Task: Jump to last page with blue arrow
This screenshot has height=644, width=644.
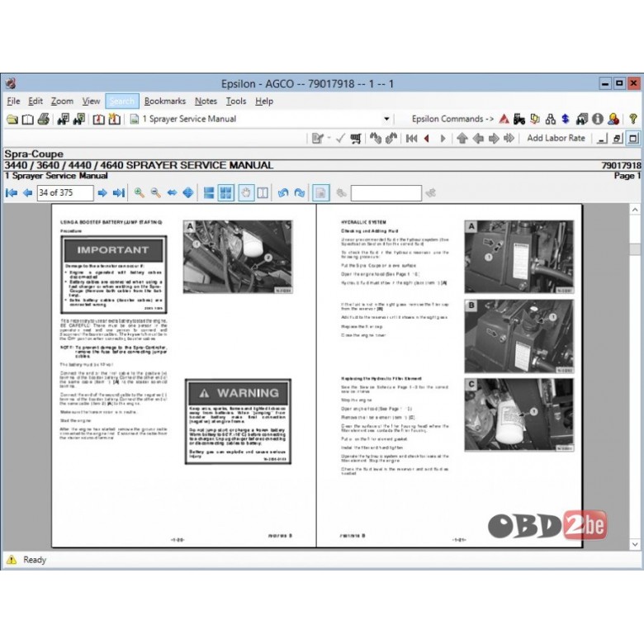Action: click(119, 192)
